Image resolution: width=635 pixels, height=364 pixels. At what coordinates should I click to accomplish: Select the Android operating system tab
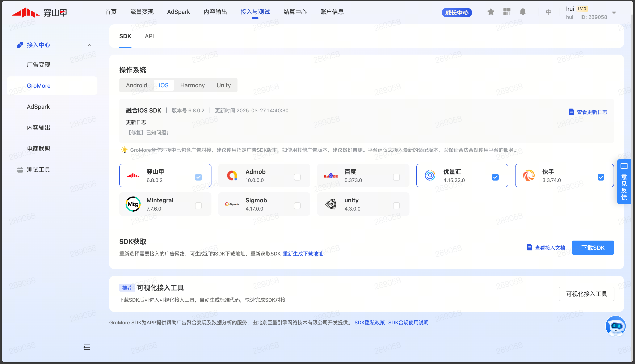click(x=136, y=85)
